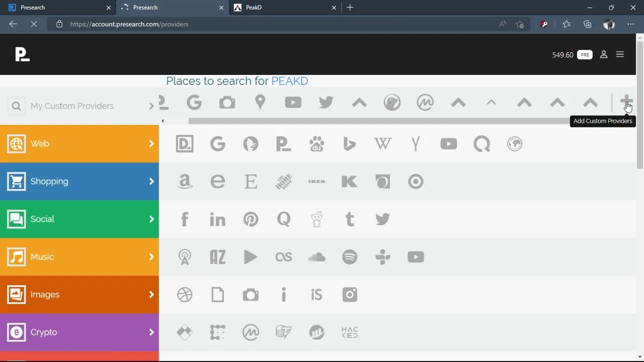Click the Presearch logo in header

22,54
